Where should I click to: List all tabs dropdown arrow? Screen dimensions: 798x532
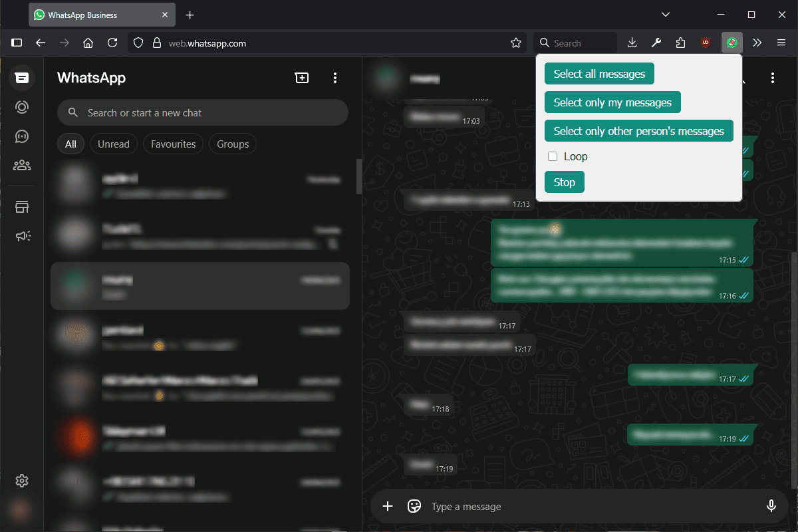click(666, 15)
